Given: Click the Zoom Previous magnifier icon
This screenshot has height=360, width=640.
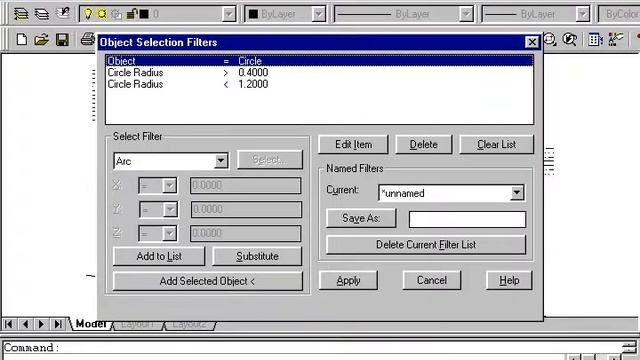Looking at the screenshot, I should click(569, 39).
